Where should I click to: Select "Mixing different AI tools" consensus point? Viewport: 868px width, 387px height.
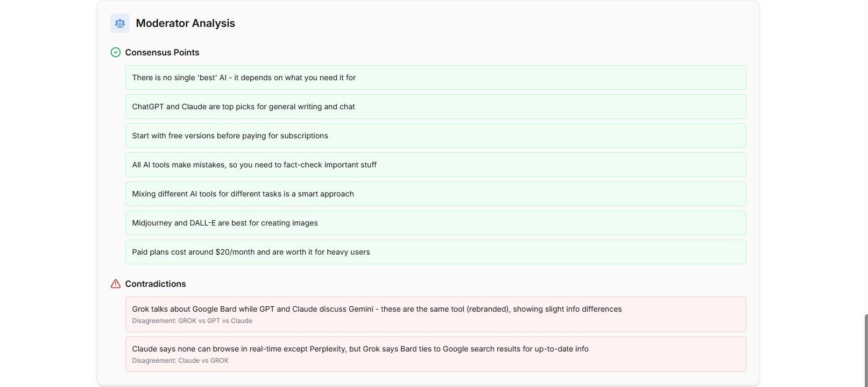tap(435, 194)
